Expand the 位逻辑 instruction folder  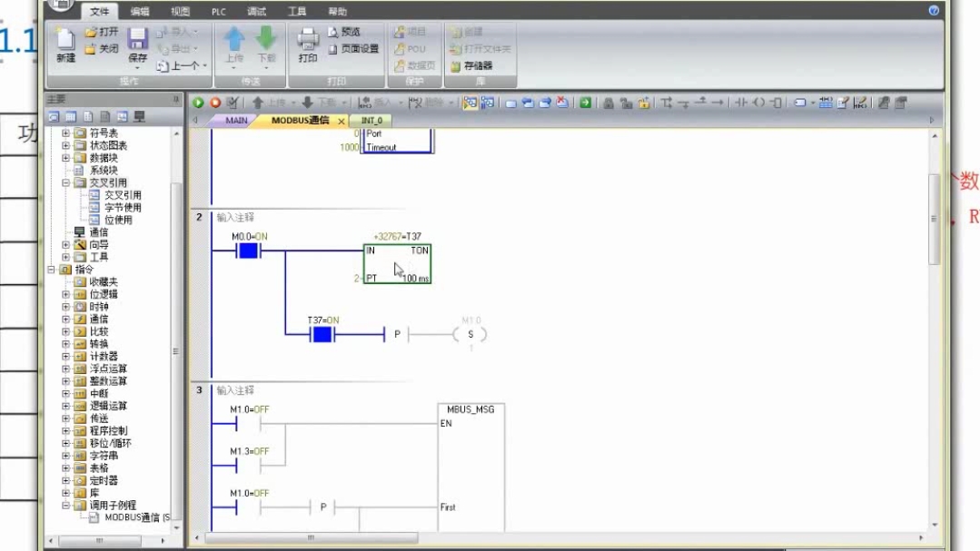click(65, 294)
